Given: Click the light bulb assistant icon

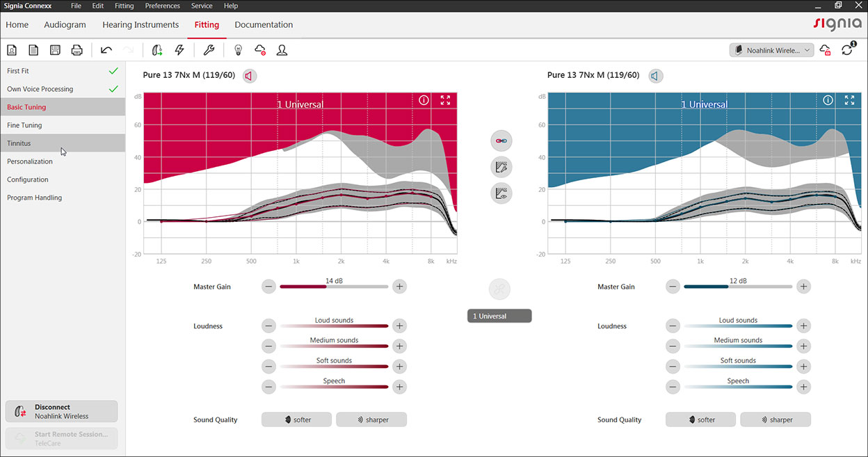Looking at the screenshot, I should (x=238, y=50).
